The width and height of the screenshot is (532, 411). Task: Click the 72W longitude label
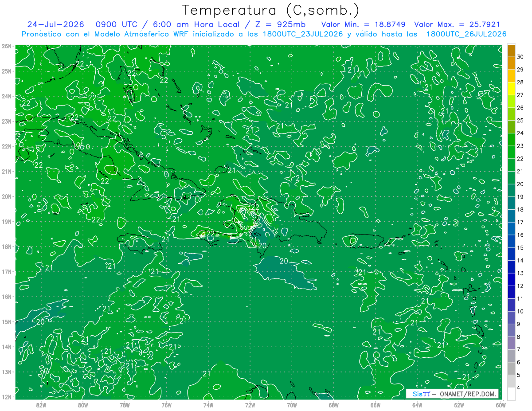pos(250,405)
